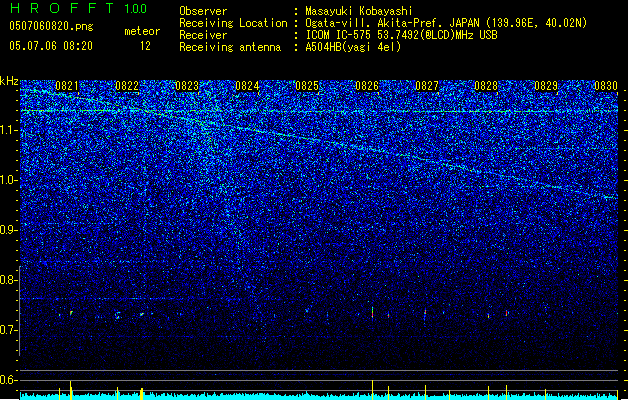
Task: Click the 0823 time marker
Action: 187,86
